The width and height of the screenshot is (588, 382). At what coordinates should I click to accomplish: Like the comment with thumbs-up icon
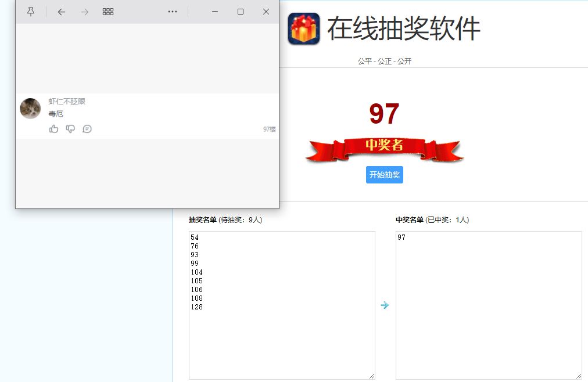point(53,129)
